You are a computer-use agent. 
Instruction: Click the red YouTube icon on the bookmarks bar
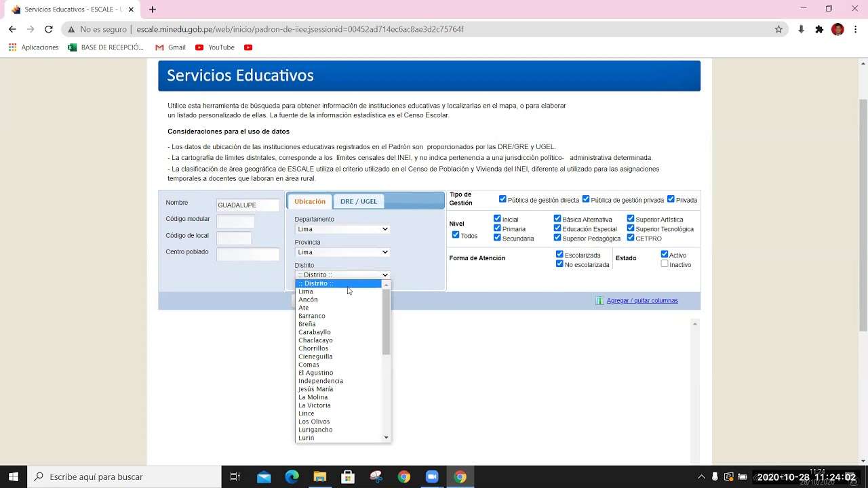(248, 47)
